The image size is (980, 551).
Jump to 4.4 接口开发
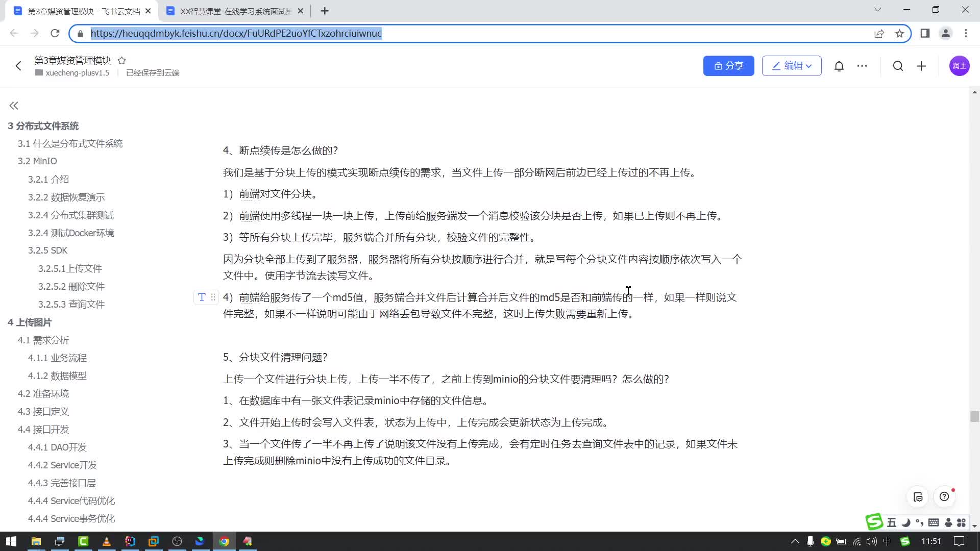(43, 430)
